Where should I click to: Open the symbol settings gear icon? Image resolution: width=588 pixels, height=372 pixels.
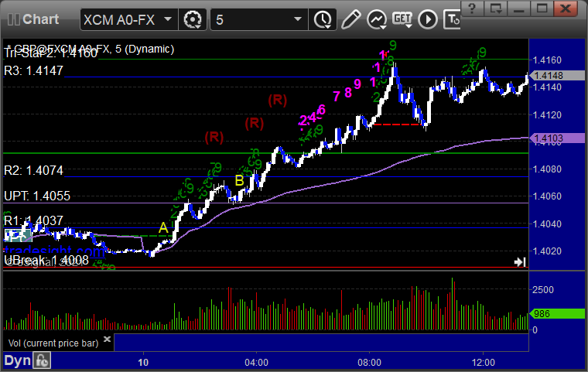click(193, 19)
